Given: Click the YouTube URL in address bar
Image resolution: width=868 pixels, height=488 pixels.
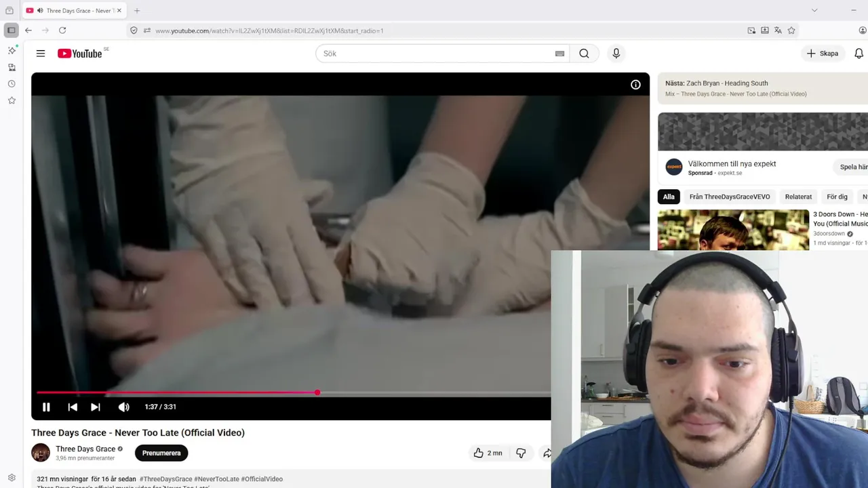Looking at the screenshot, I should [x=269, y=30].
